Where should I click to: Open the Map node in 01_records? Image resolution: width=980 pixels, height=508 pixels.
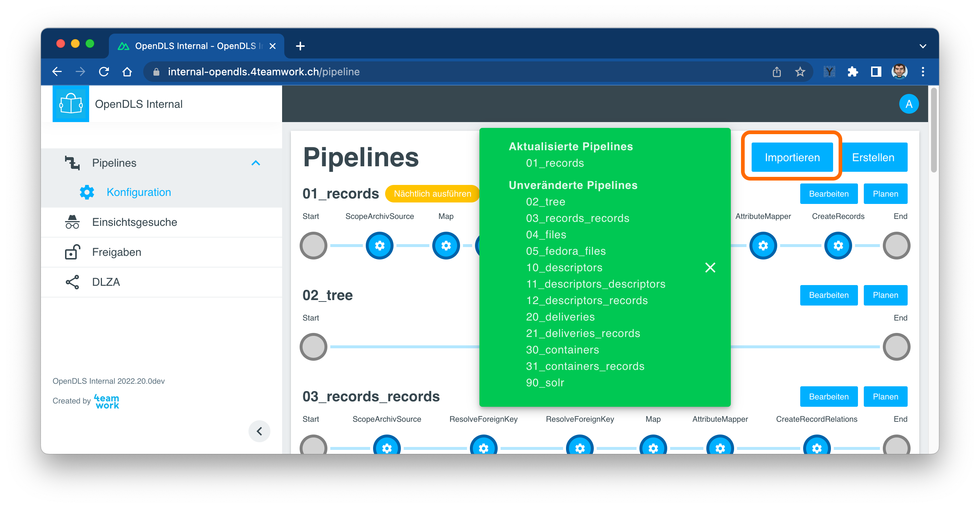(x=446, y=246)
